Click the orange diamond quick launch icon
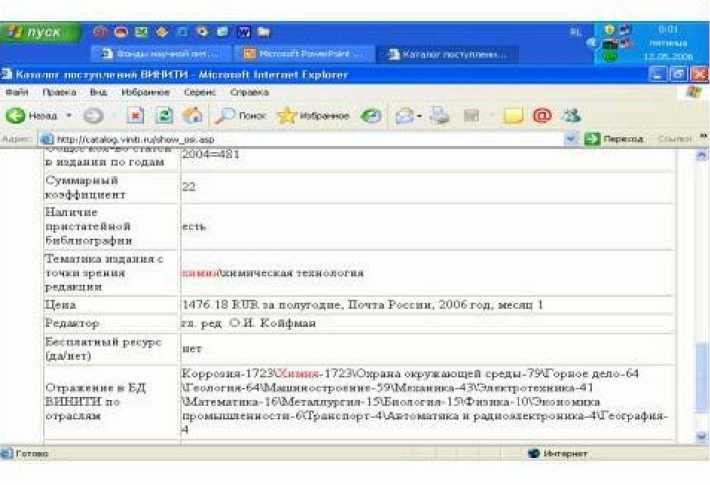710x485 pixels. pos(162,32)
